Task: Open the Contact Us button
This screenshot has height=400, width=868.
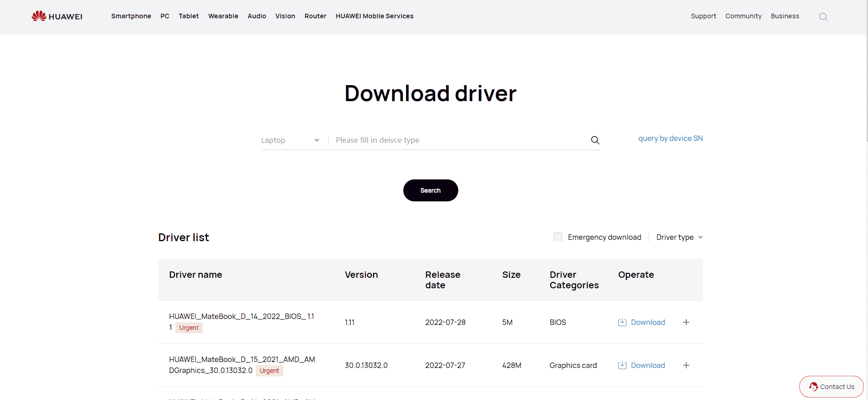Action: pos(831,387)
